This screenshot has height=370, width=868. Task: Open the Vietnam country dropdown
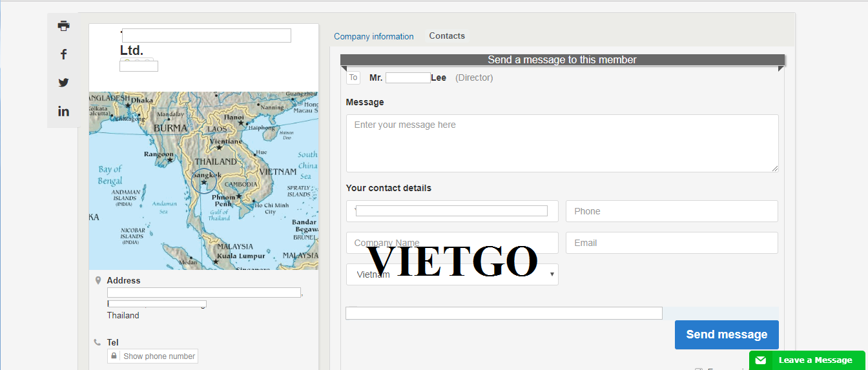452,274
